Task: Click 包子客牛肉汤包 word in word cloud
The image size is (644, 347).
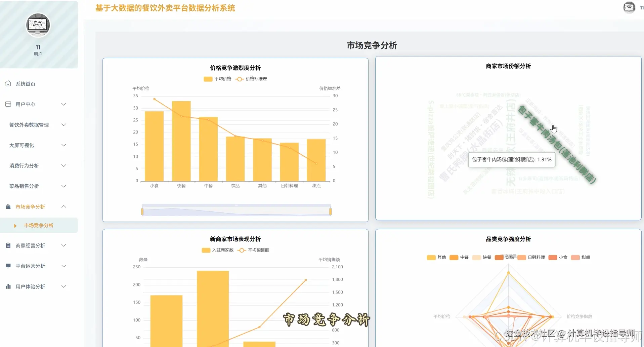Action: [557, 144]
